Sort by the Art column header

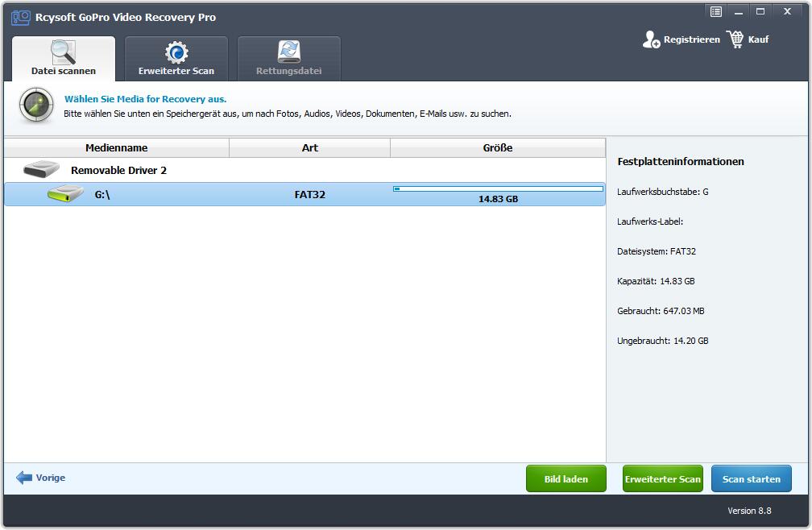point(309,148)
